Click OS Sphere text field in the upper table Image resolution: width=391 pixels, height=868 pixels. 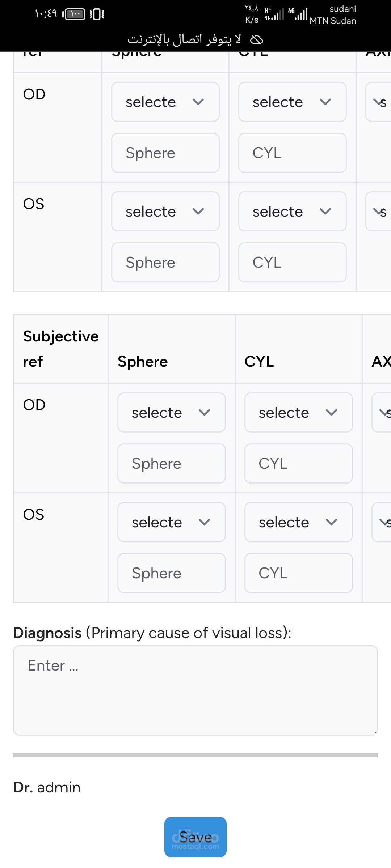click(x=165, y=263)
